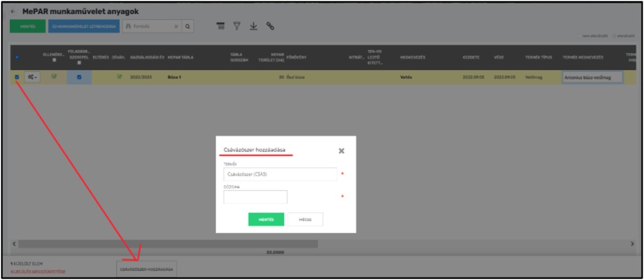Open the Termék dropdown in the dialog
644x280 pixels.
280,174
